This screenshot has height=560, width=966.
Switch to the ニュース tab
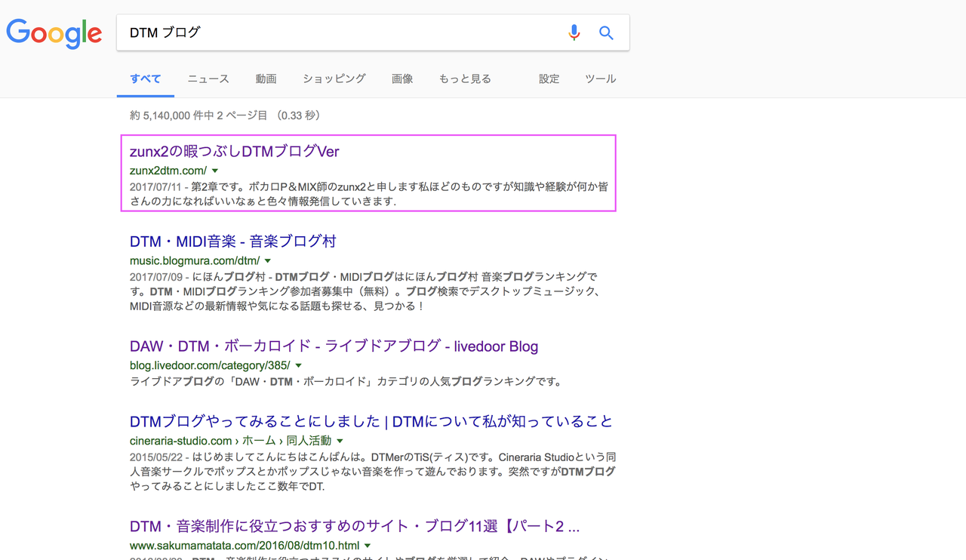tap(208, 78)
